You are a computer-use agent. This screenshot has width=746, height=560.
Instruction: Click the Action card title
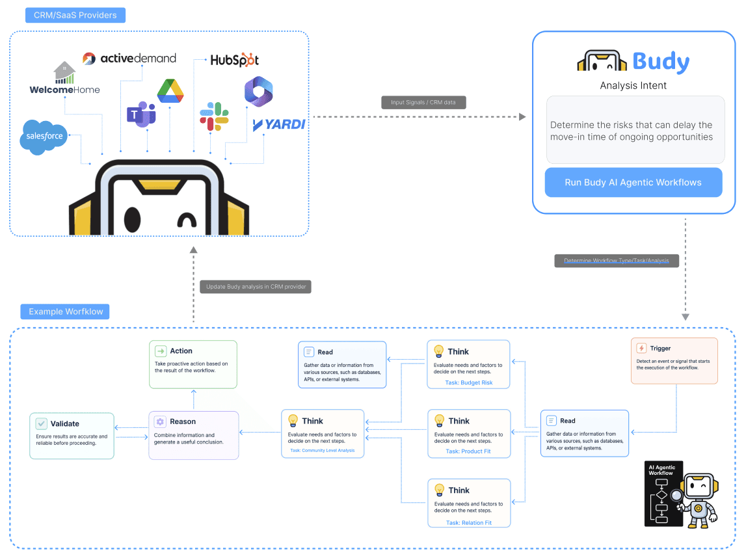coord(181,351)
